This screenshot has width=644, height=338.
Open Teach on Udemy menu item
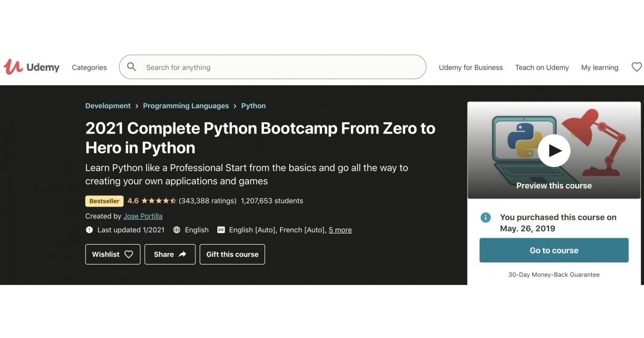(541, 68)
